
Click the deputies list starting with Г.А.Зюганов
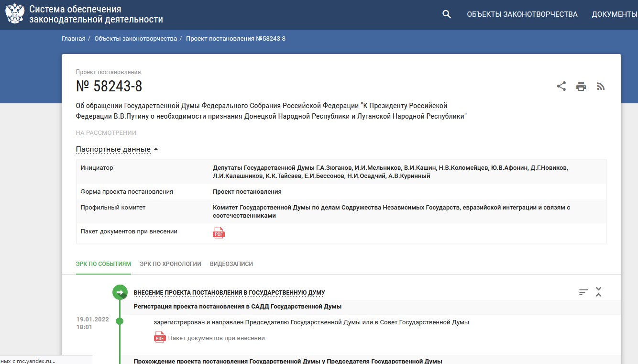coord(390,172)
